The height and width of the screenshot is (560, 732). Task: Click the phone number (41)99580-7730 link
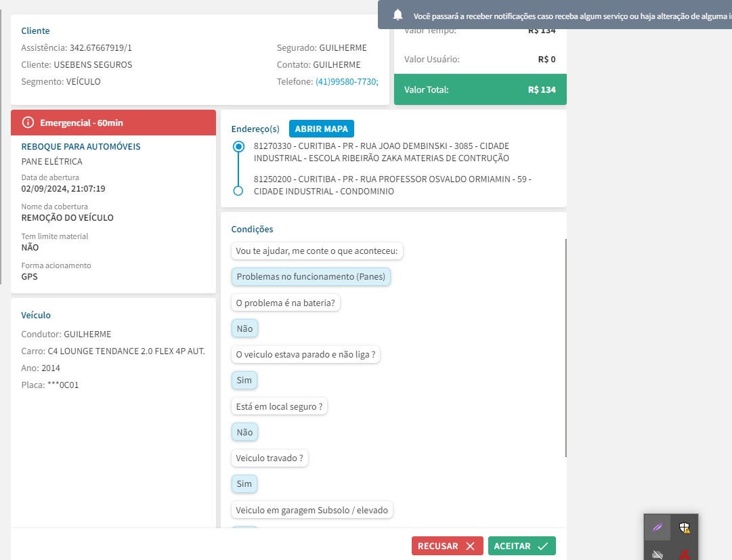[x=347, y=82]
